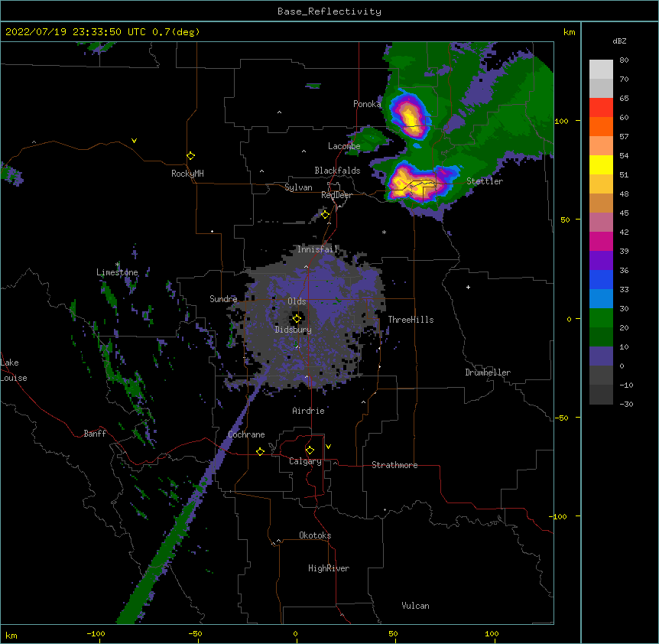Select the RockyMH label
This screenshot has height=644, width=659.
coord(187,174)
